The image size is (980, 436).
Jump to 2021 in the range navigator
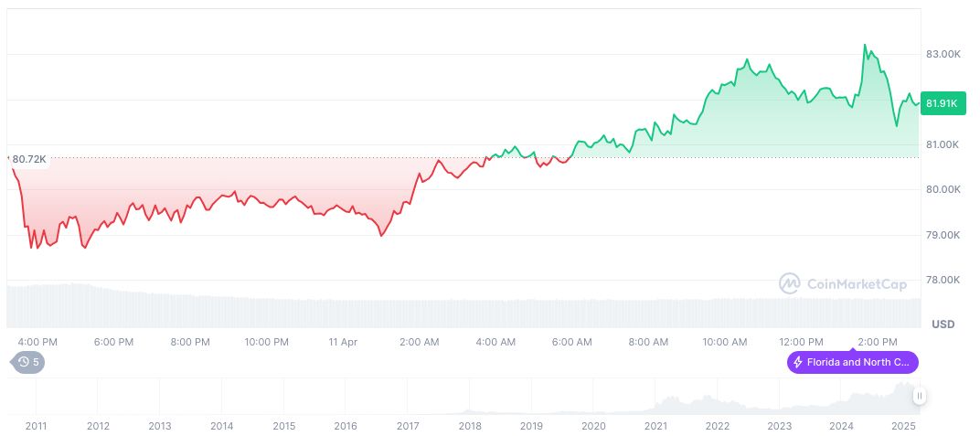point(655,426)
